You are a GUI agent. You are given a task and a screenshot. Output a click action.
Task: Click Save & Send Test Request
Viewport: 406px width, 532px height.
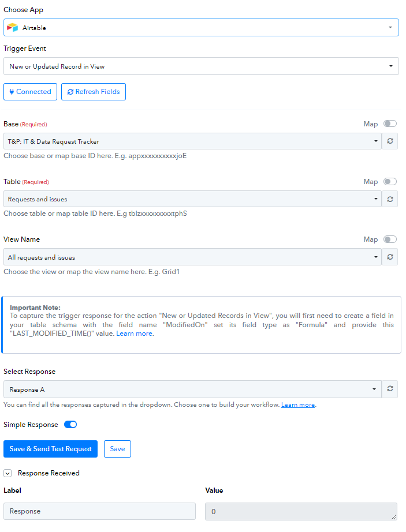click(51, 449)
